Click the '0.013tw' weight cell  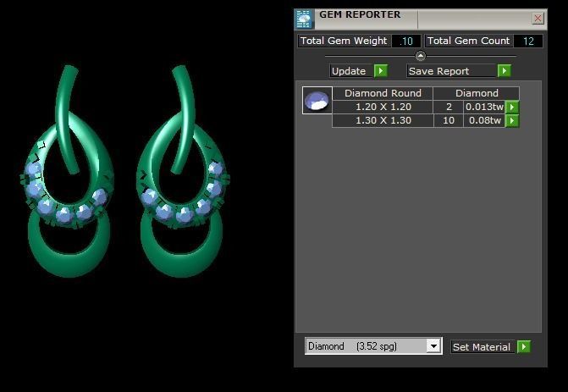click(484, 107)
